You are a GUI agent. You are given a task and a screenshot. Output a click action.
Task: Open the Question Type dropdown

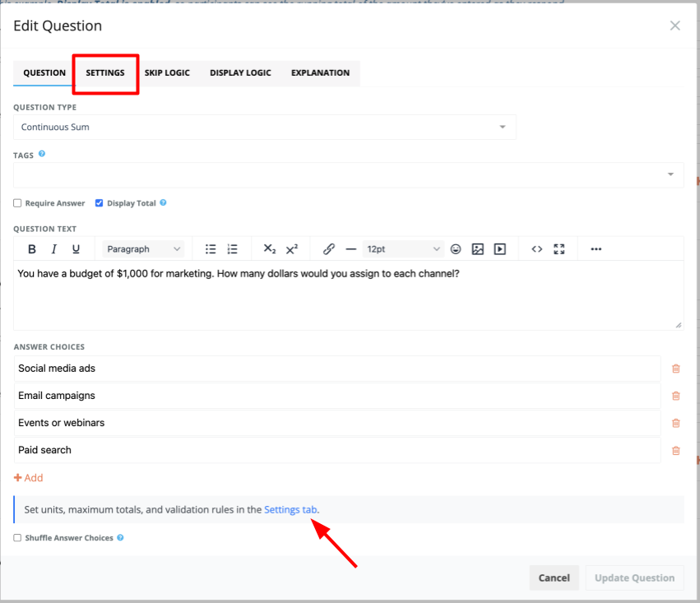265,128
